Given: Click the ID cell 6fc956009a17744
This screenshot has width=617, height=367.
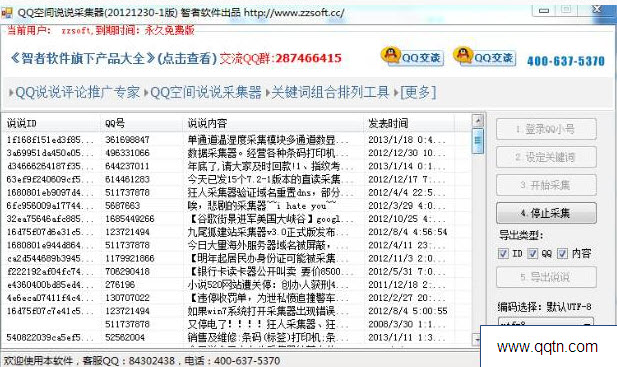Looking at the screenshot, I should click(x=50, y=206).
